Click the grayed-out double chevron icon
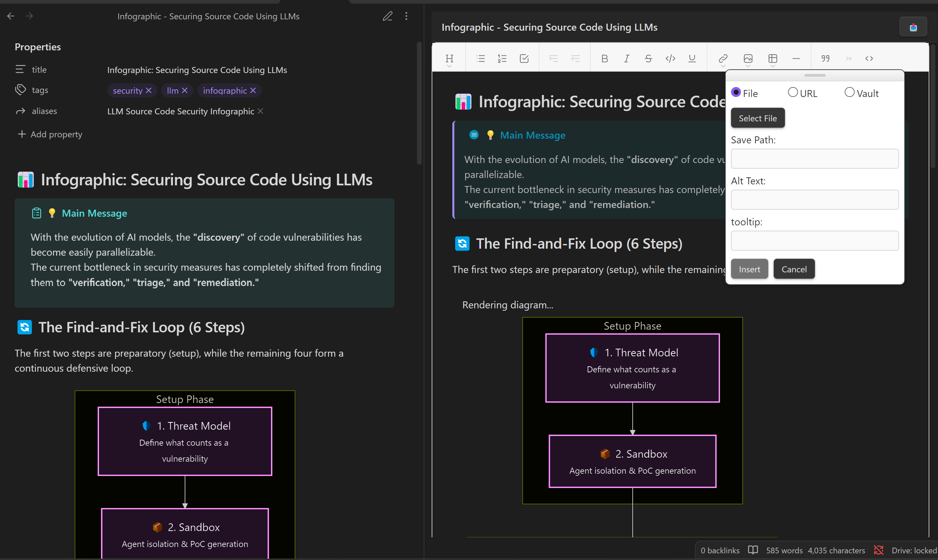Image resolution: width=938 pixels, height=560 pixels. click(849, 58)
